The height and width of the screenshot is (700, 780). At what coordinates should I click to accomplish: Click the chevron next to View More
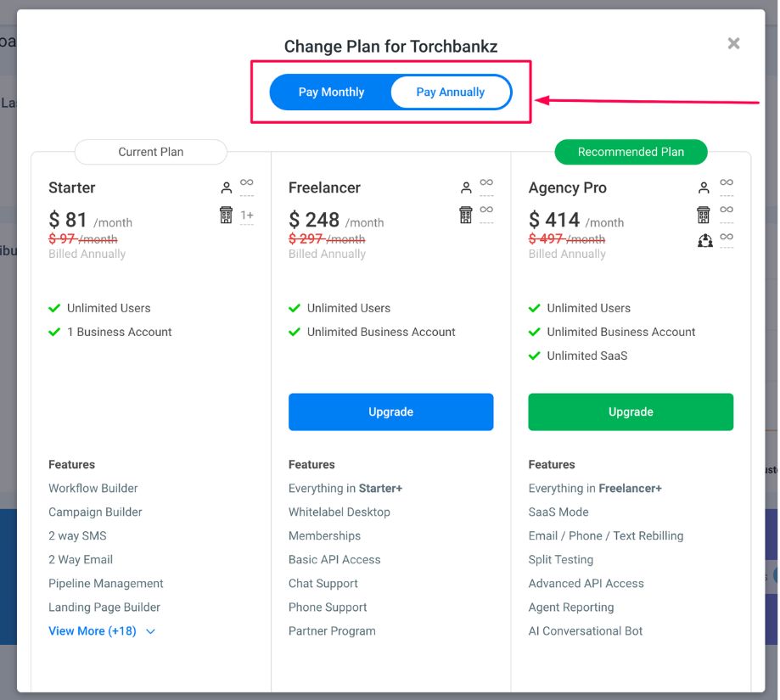pos(150,632)
